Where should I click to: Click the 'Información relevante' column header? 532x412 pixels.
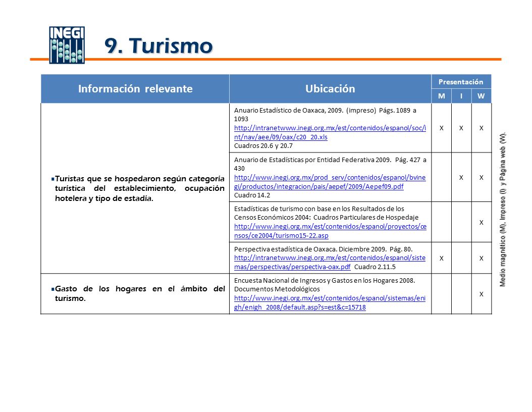pos(135,88)
